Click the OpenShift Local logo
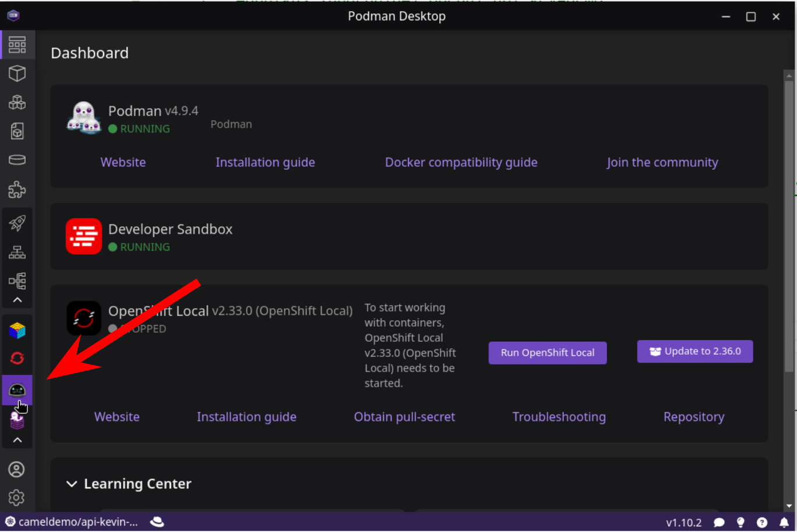797x532 pixels. coord(84,318)
